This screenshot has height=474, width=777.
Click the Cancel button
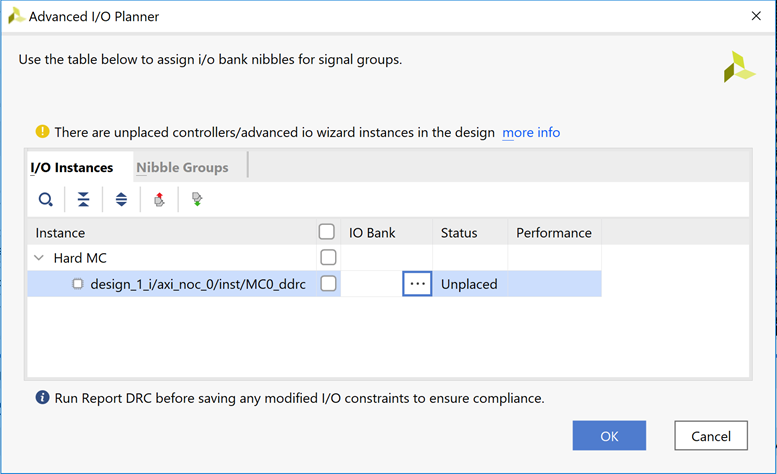coord(711,435)
